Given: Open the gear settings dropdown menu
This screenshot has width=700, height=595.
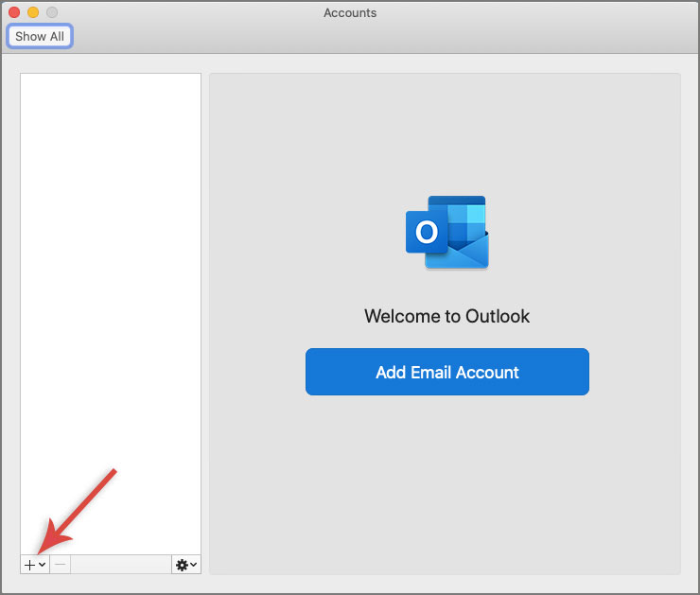Looking at the screenshot, I should 186,565.
